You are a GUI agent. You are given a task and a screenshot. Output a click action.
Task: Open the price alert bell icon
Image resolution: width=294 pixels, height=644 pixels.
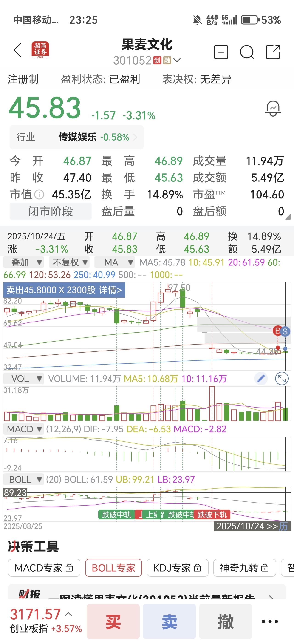[x=273, y=109]
